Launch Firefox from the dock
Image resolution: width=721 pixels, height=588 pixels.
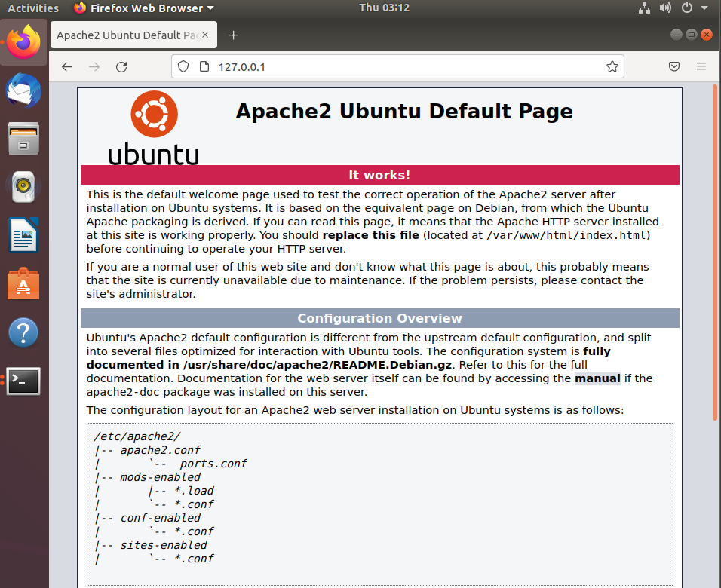coord(23,41)
